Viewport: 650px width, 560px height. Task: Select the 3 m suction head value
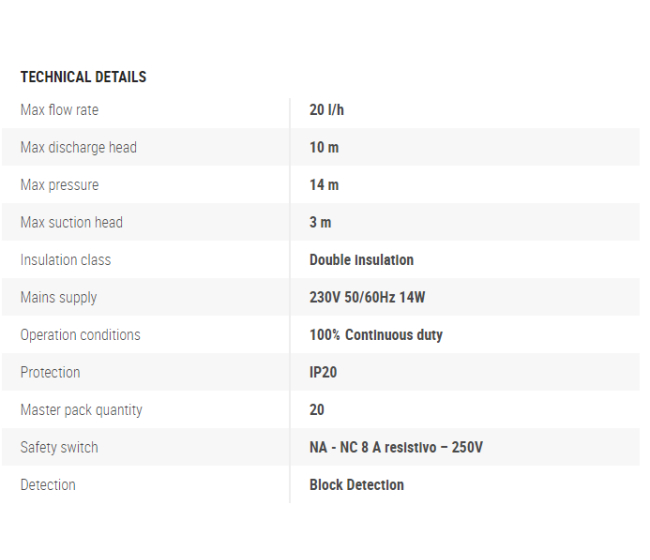[x=320, y=222]
